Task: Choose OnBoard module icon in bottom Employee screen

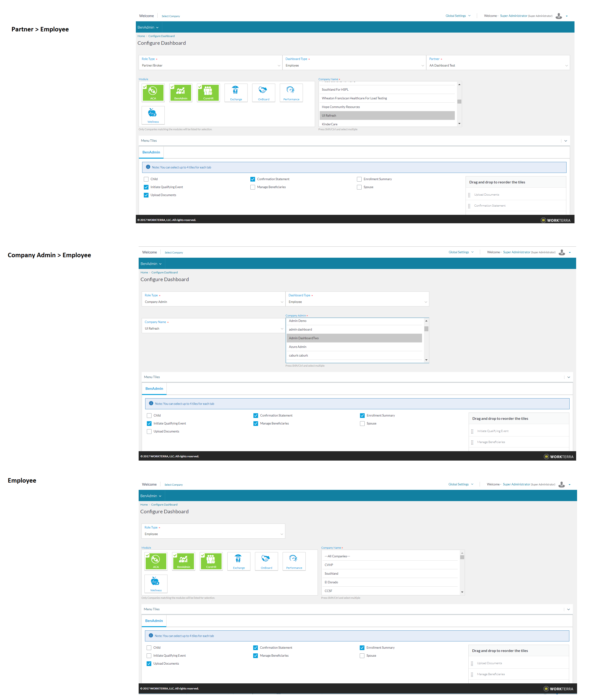Action: tap(266, 561)
